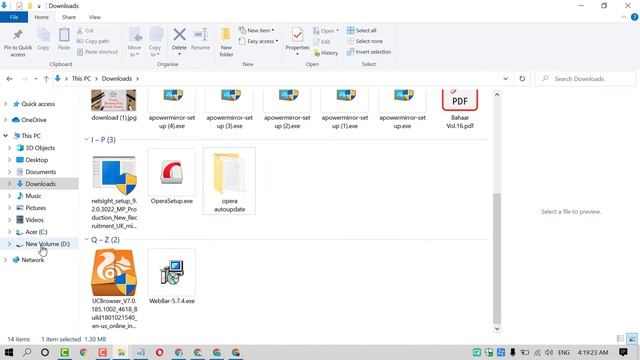Image resolution: width=640 pixels, height=360 pixels.
Task: Collapse the Q – Z file group
Action: click(87, 240)
